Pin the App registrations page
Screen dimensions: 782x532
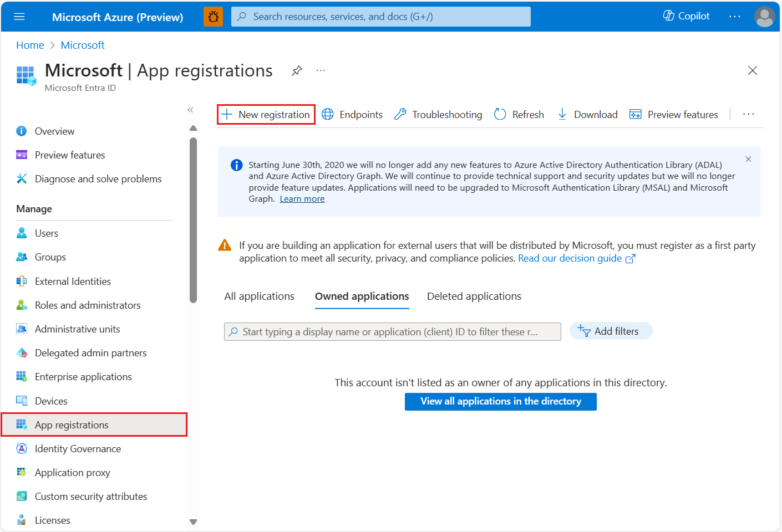[297, 70]
